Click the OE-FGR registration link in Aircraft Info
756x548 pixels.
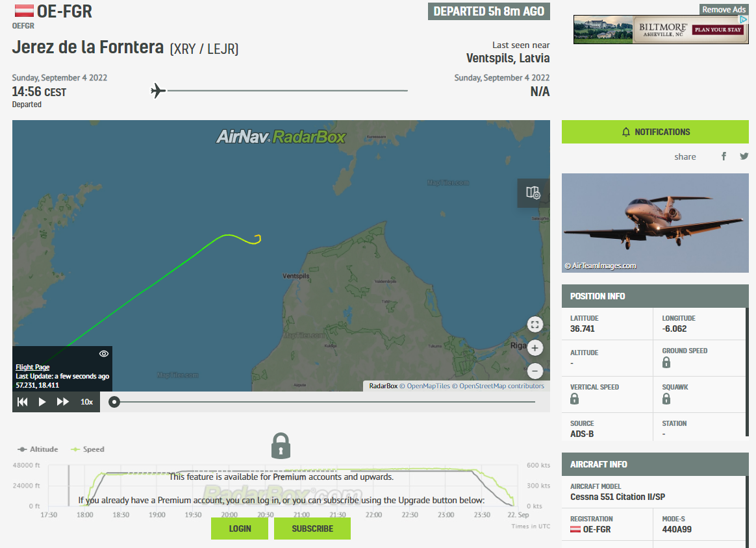pos(597,529)
